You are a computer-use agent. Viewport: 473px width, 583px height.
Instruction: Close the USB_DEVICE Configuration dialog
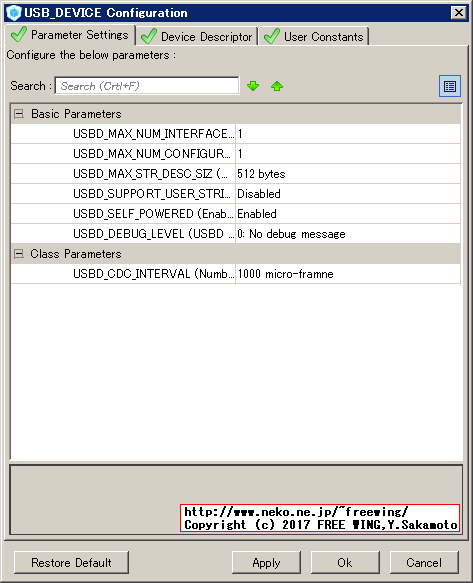[458, 13]
